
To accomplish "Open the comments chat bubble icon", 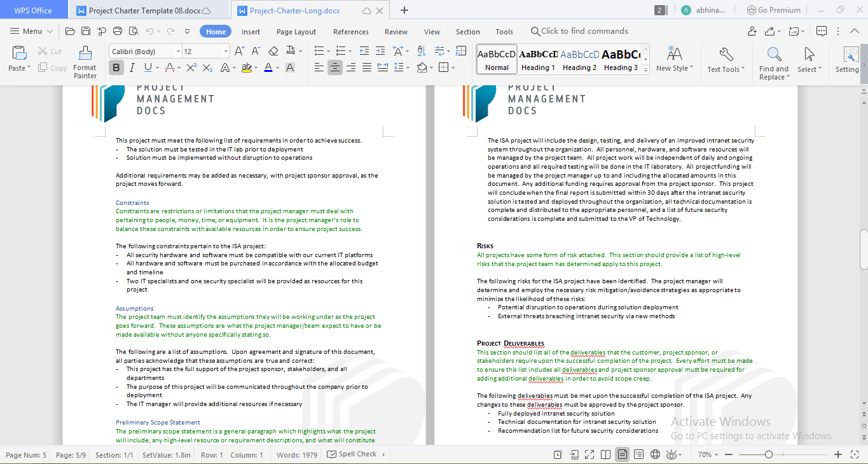I will pyautogui.click(x=822, y=31).
